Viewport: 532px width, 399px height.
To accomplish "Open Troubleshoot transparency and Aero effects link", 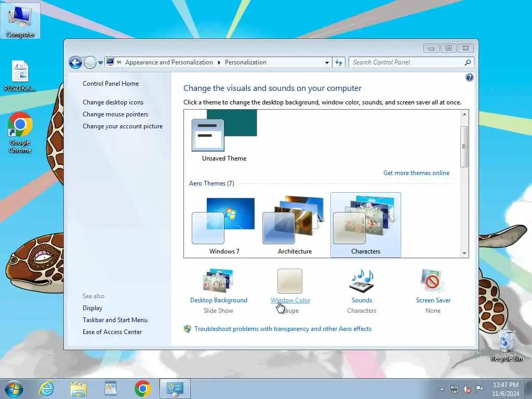I will point(283,329).
